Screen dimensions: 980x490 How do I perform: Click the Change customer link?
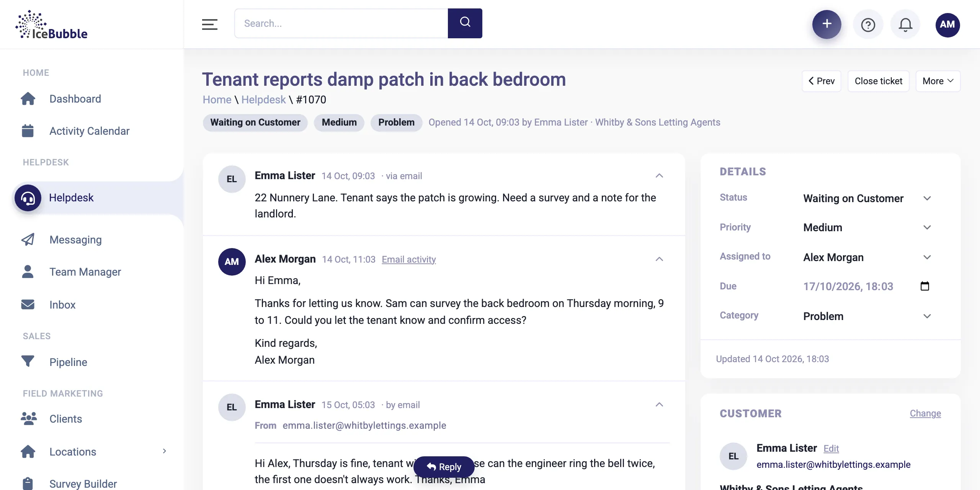(x=925, y=413)
